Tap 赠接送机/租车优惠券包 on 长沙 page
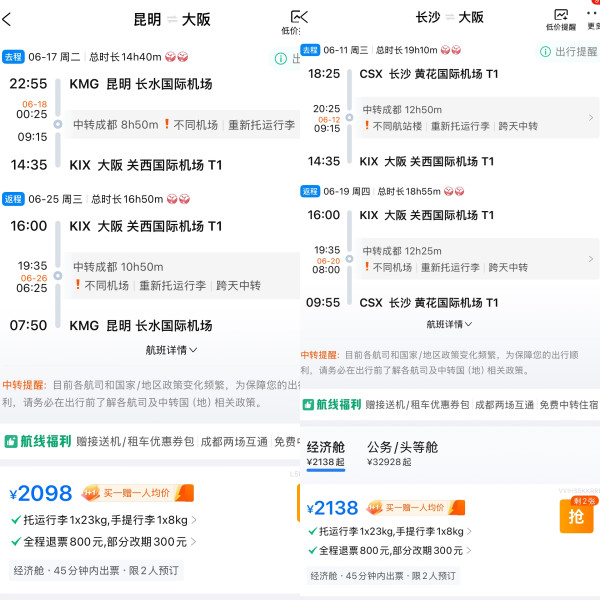This screenshot has width=600, height=600. (x=417, y=405)
